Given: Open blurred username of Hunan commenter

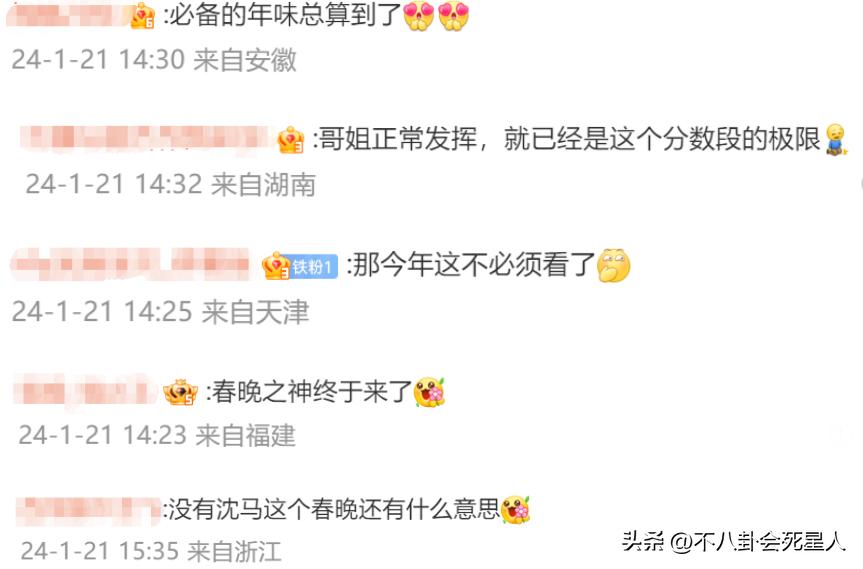Looking at the screenshot, I should [x=146, y=139].
